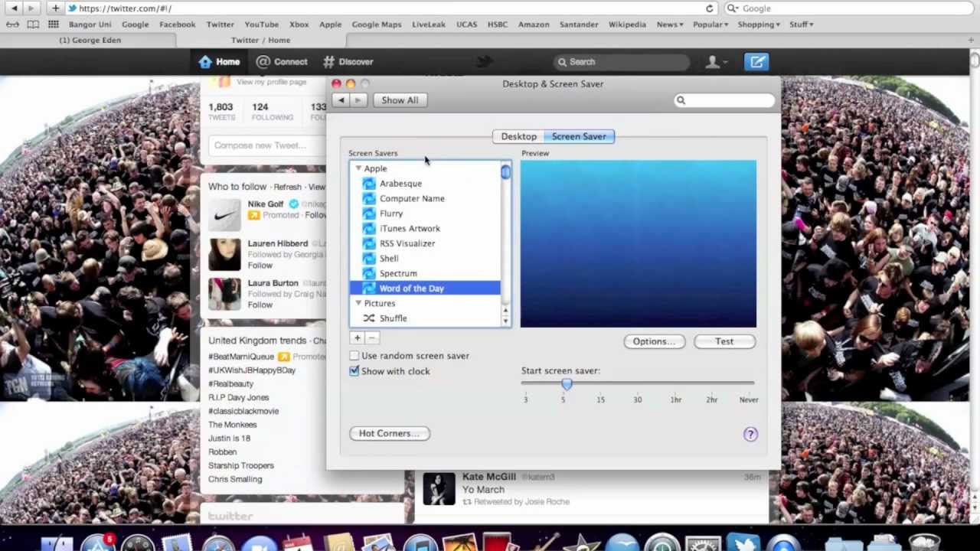Refresh Who to follow suggestions
The image size is (980, 551).
pyautogui.click(x=287, y=187)
